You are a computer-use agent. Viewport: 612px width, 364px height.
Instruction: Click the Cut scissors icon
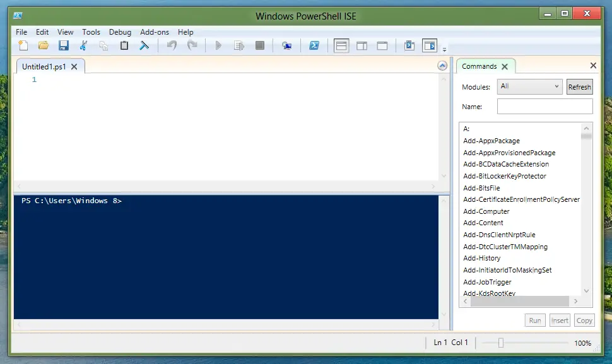(x=83, y=45)
